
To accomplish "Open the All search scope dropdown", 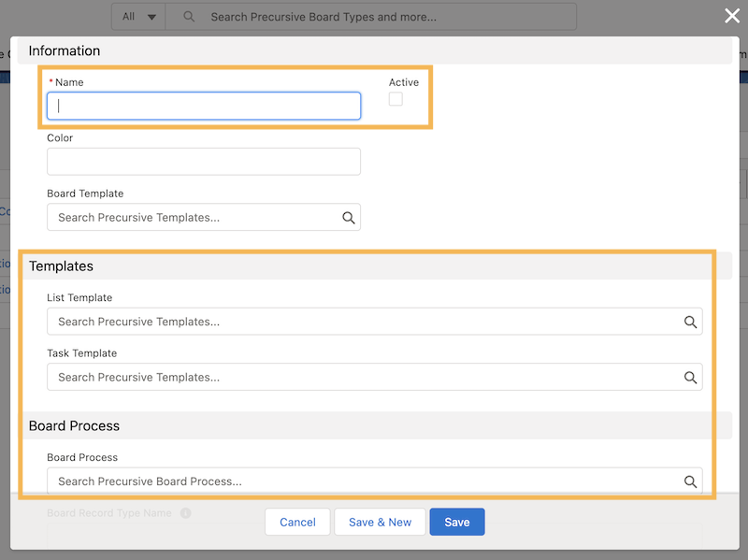I will 138,17.
